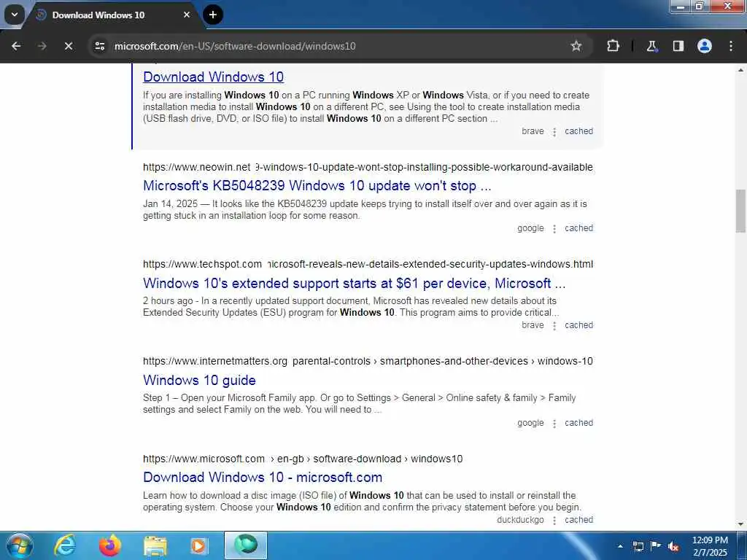Screen dimensions: 747x560
Task: Open Windows 10's extended support article link
Action: click(x=354, y=284)
